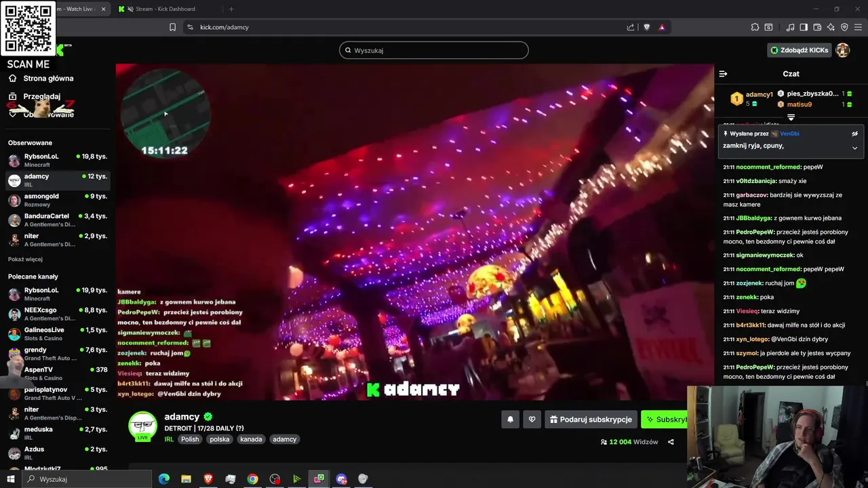Bookmark page with the bookmark icon
The height and width of the screenshot is (488, 868).
(x=172, y=27)
